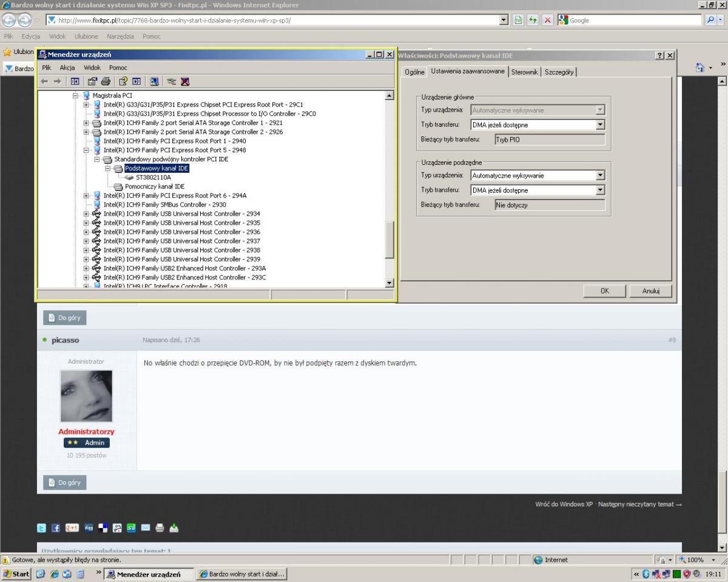The width and height of the screenshot is (728, 582).
Task: Toggle the console tree pane toolbar icon
Action: point(75,81)
